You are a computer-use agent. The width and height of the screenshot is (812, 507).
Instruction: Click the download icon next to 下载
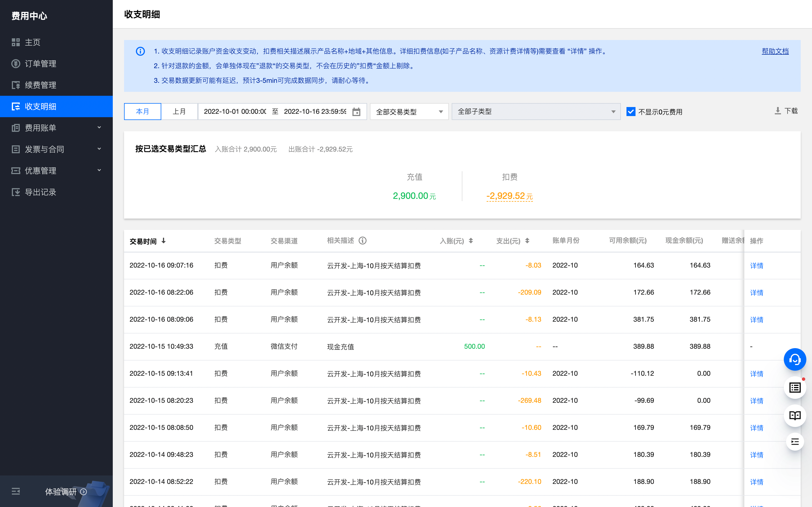pyautogui.click(x=777, y=111)
